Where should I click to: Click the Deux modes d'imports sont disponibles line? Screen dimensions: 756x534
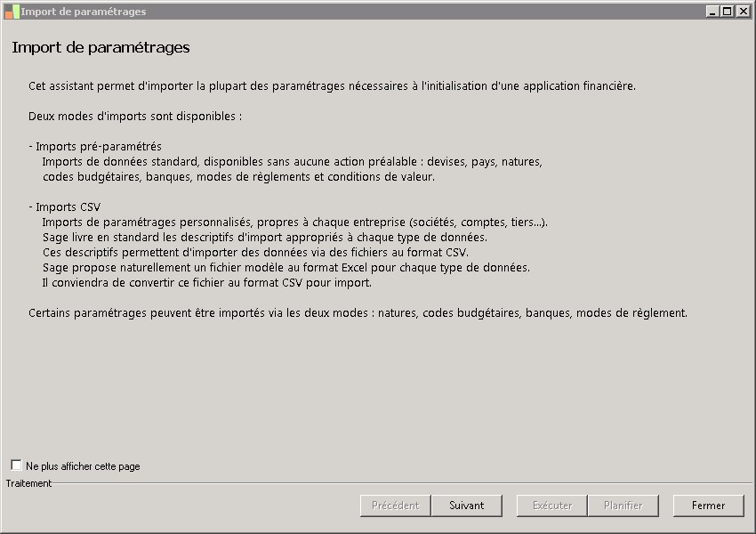135,116
